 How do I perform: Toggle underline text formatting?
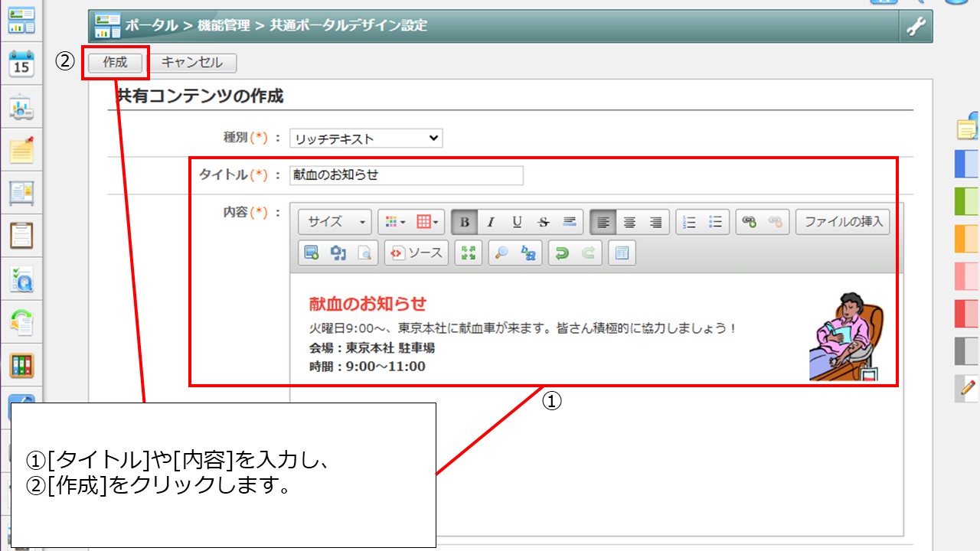517,222
